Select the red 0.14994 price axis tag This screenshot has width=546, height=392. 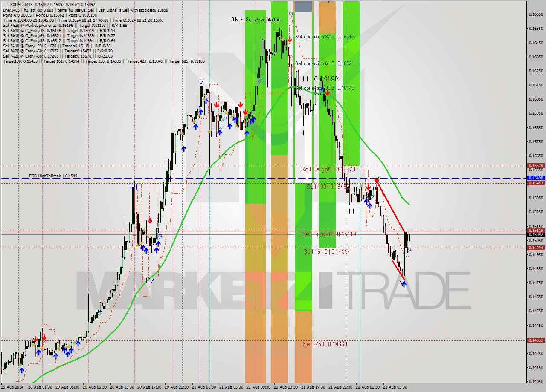click(x=536, y=248)
